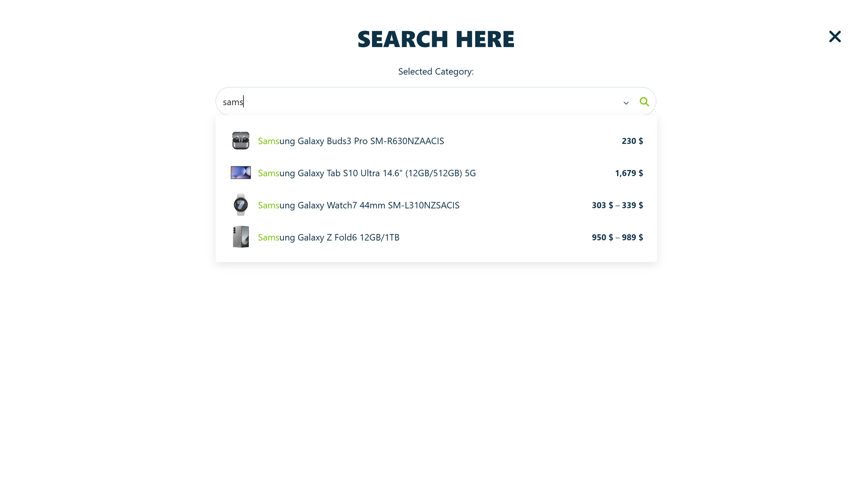Click the green magnifier search icon
The width and height of the screenshot is (868, 477).
tap(644, 102)
